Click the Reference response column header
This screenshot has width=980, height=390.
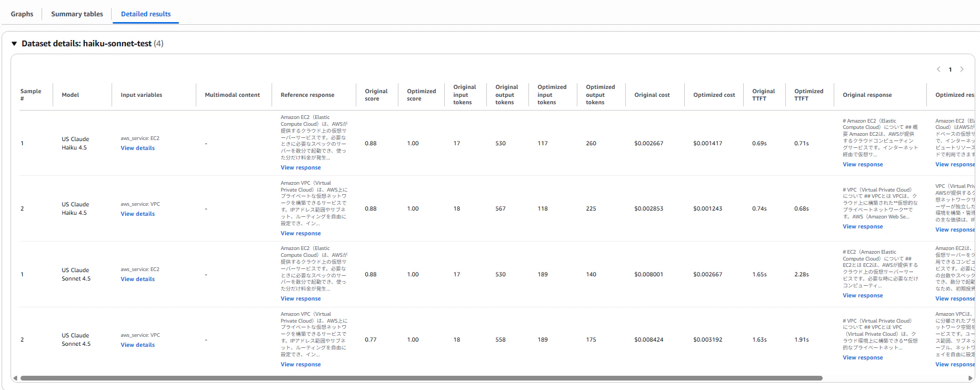pyautogui.click(x=307, y=95)
